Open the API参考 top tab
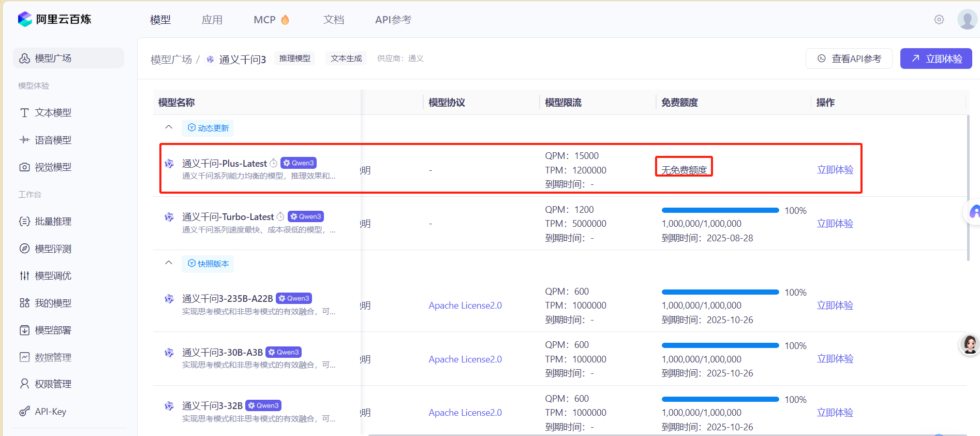Image resolution: width=980 pixels, height=436 pixels. [393, 20]
